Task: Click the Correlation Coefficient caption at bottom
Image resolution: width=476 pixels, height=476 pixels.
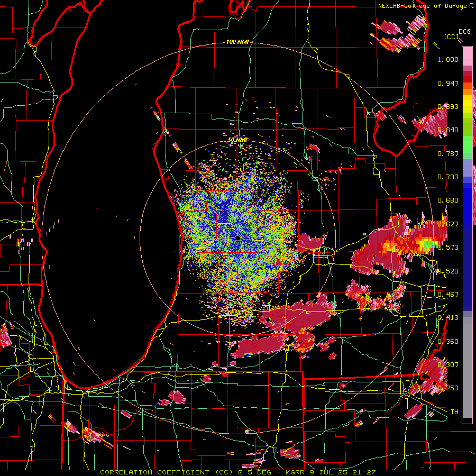Action: (x=237, y=472)
